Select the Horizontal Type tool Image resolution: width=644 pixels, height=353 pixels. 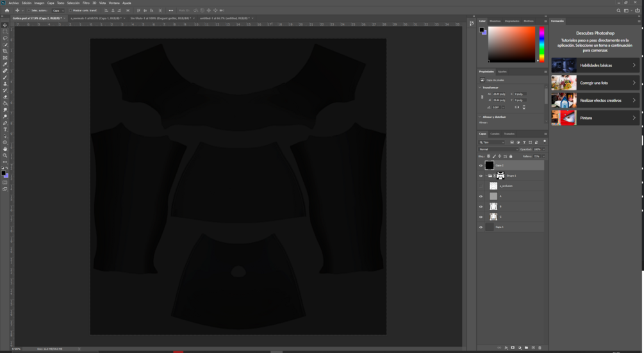click(5, 129)
